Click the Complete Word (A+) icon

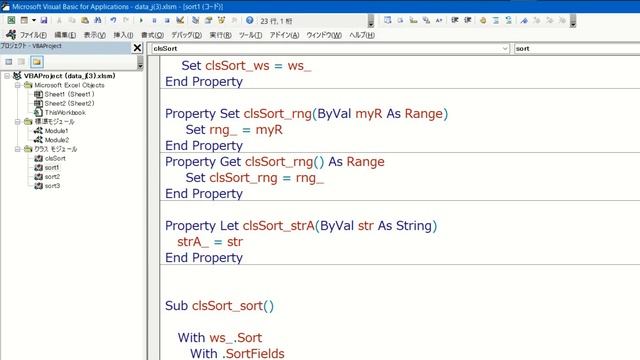[x=439, y=20]
